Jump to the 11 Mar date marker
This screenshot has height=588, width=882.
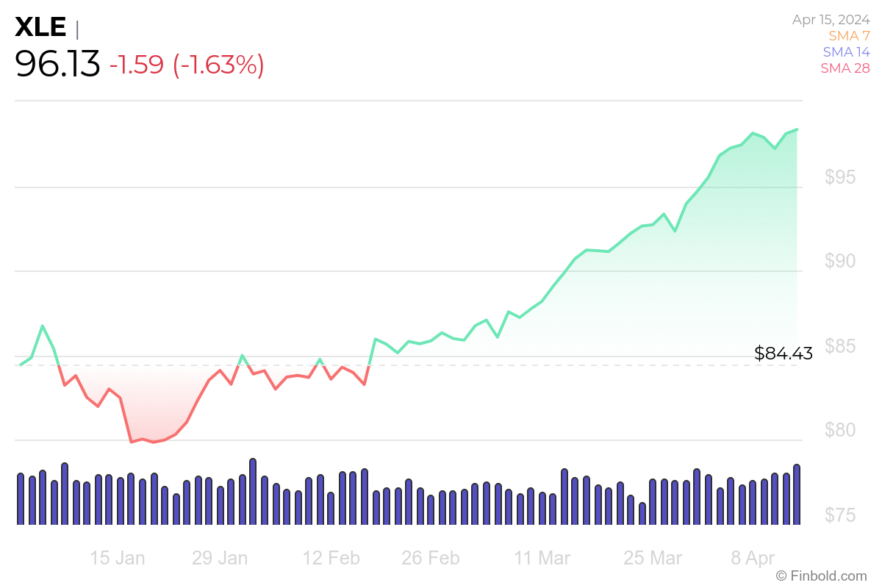click(x=542, y=558)
